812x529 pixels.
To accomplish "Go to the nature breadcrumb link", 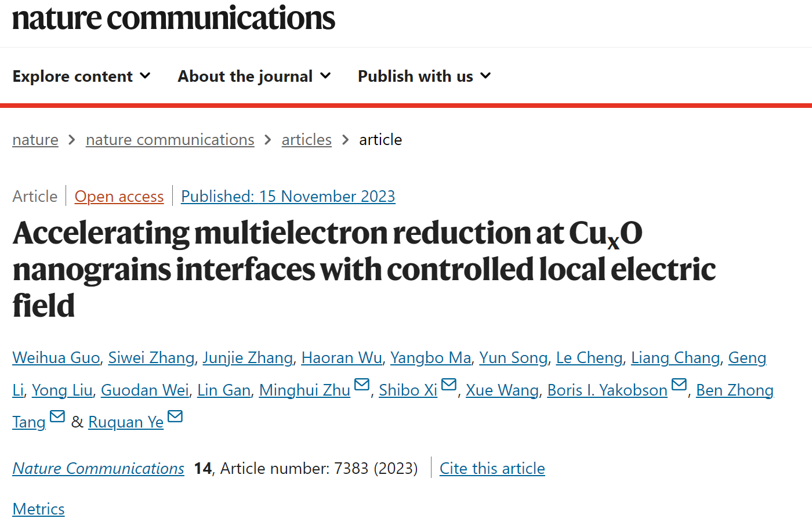I will pos(35,140).
